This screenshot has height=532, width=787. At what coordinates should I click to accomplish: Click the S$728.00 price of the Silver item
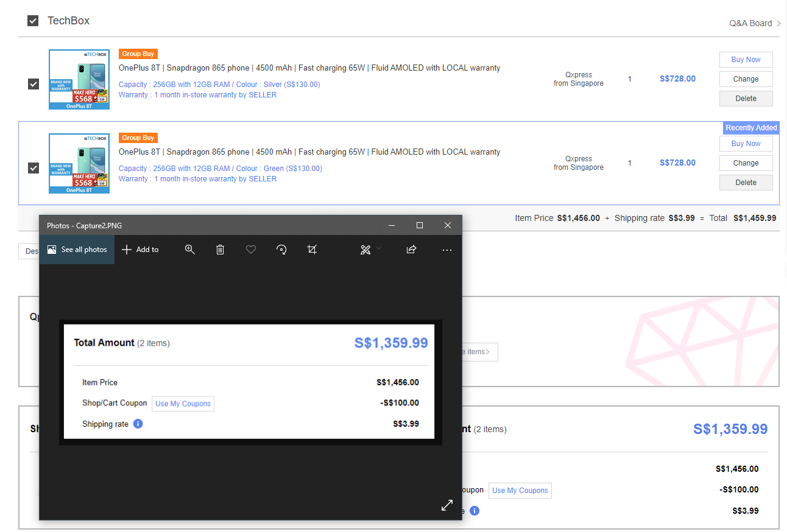point(677,79)
